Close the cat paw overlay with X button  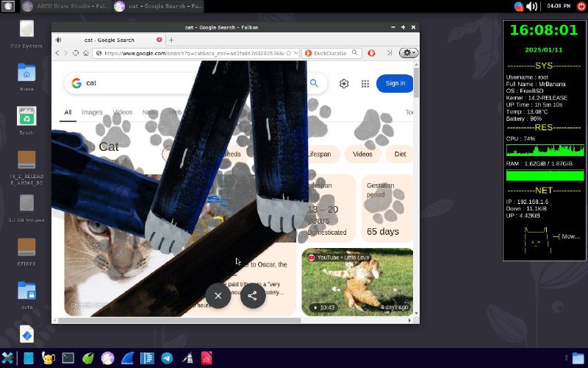[218, 296]
